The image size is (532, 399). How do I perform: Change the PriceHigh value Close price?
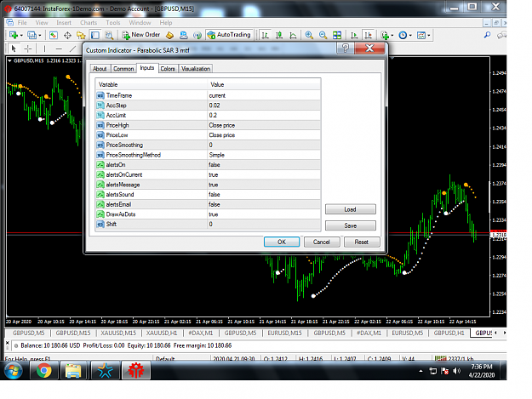[x=264, y=125]
